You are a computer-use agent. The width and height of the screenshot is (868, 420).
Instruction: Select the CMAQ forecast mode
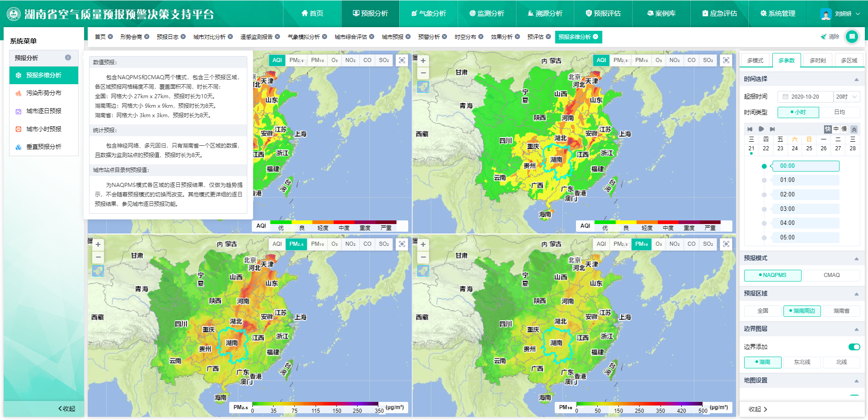click(x=831, y=275)
